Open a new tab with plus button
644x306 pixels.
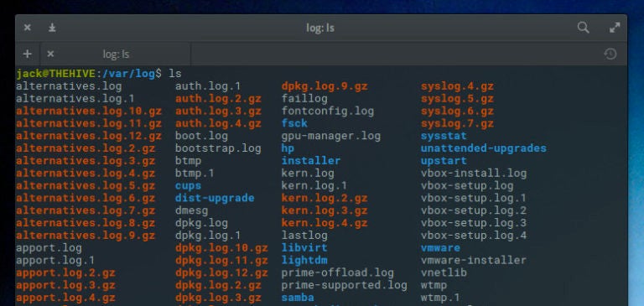27,54
